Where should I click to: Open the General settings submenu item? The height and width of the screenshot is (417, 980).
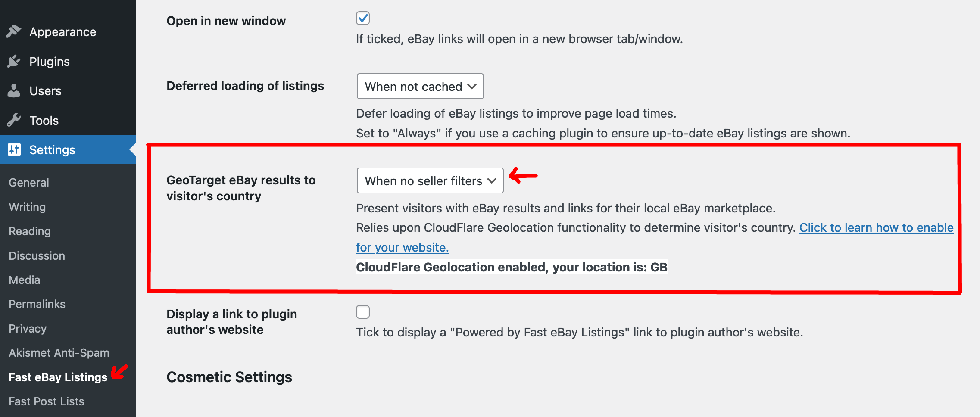coord(29,183)
